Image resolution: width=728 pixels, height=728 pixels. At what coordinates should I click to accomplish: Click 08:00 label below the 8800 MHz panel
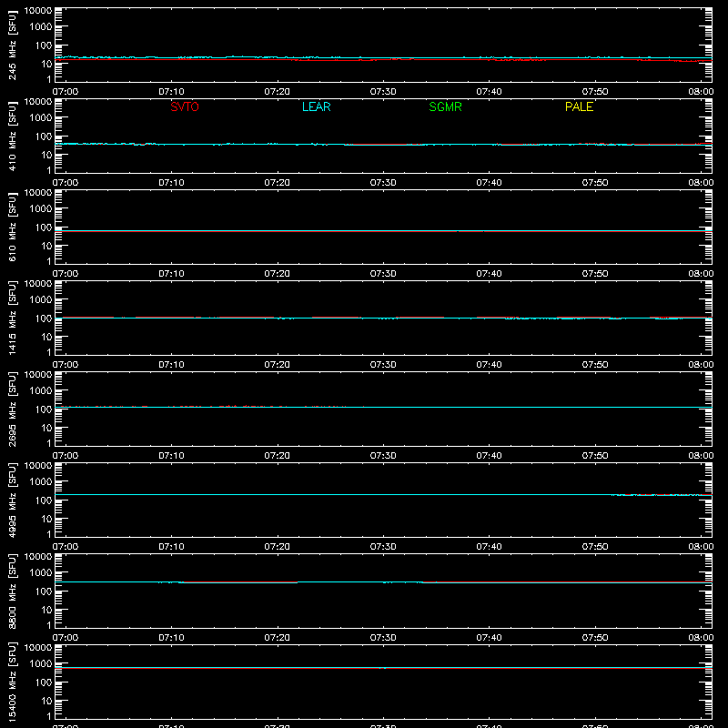tap(701, 638)
